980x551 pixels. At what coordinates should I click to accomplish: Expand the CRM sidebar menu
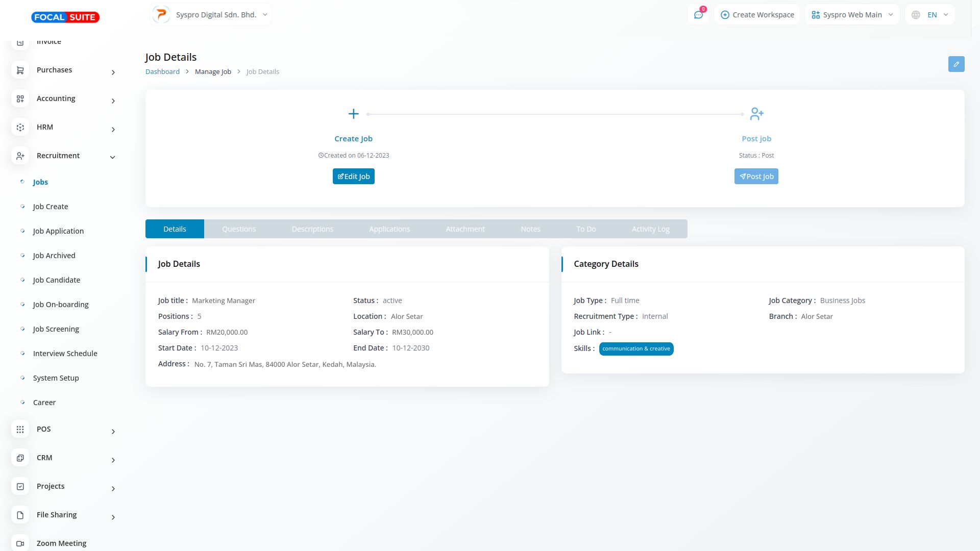[113, 460]
